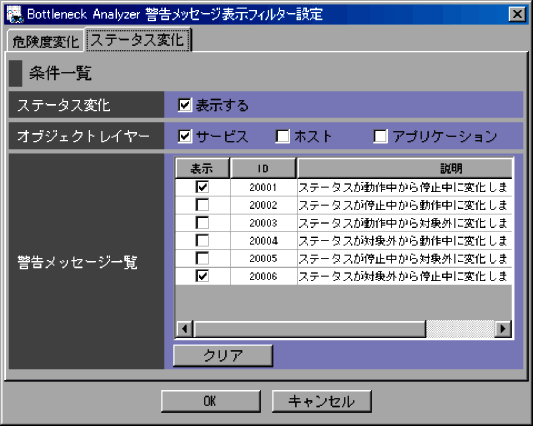Screen dimensions: 533x426
Task: Click description of message 20006
Action: click(405, 276)
